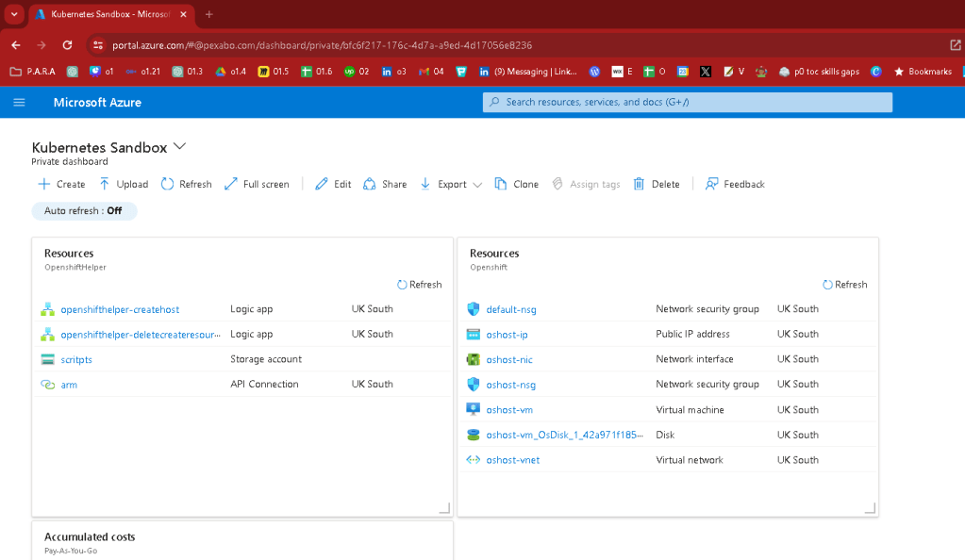This screenshot has width=965, height=560.
Task: Open a new browser tab
Action: [x=208, y=14]
